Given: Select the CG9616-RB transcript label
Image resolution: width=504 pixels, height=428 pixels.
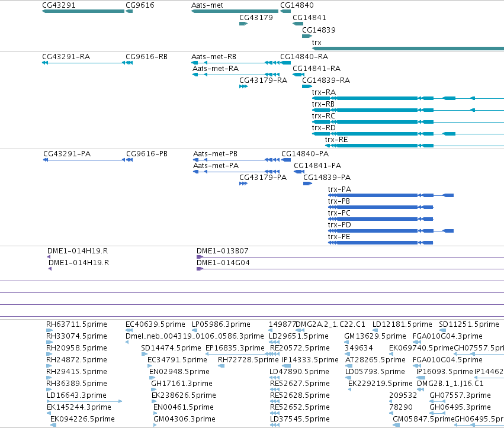Looking at the screenshot, I should [146, 57].
